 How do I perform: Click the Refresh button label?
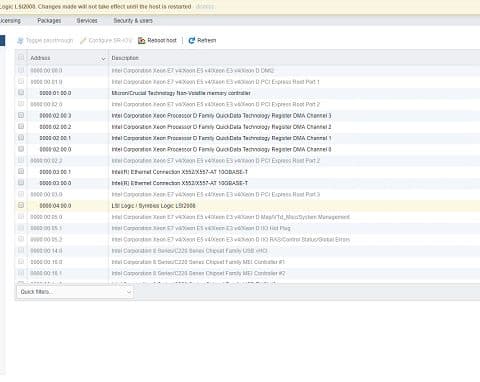(207, 40)
